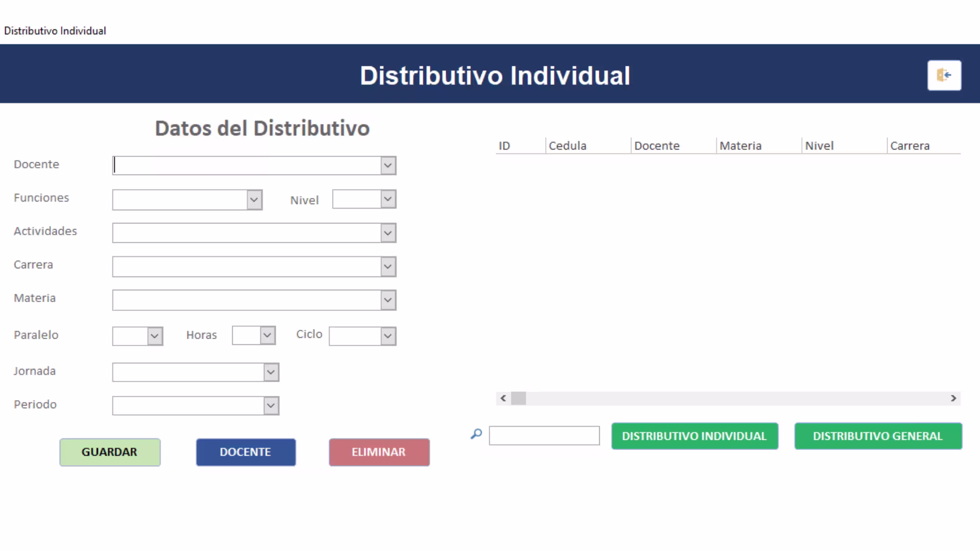This screenshot has width=980, height=551.
Task: Open the Nivel dropdown list
Action: [x=388, y=199]
